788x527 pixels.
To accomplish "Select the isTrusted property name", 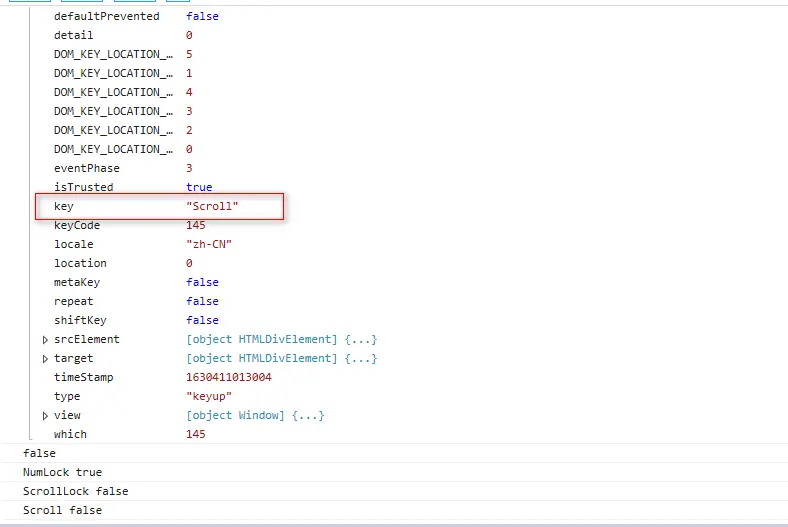I will (x=83, y=187).
